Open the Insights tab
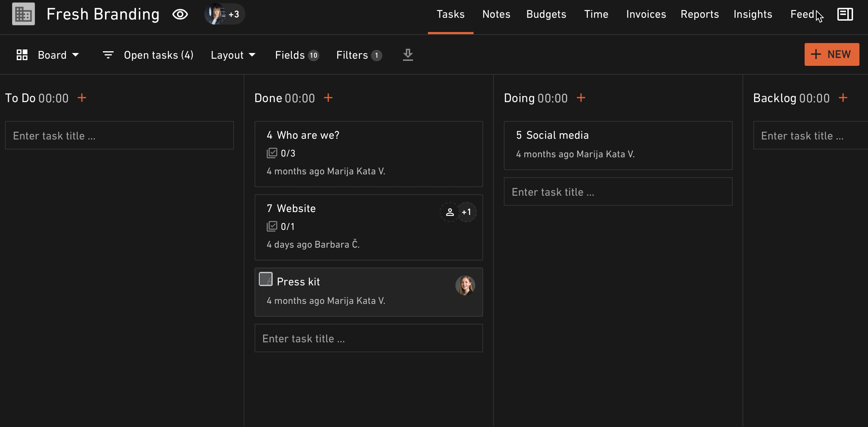This screenshot has width=868, height=427. 753,14
